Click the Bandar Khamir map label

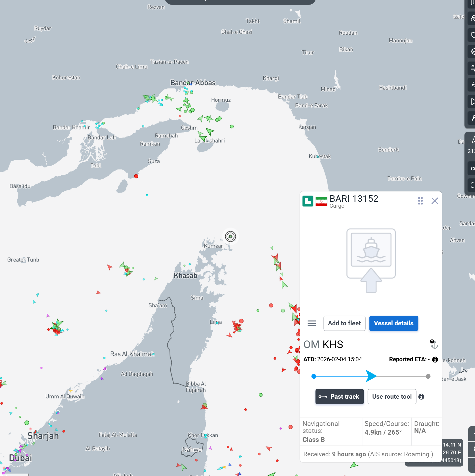point(71,127)
